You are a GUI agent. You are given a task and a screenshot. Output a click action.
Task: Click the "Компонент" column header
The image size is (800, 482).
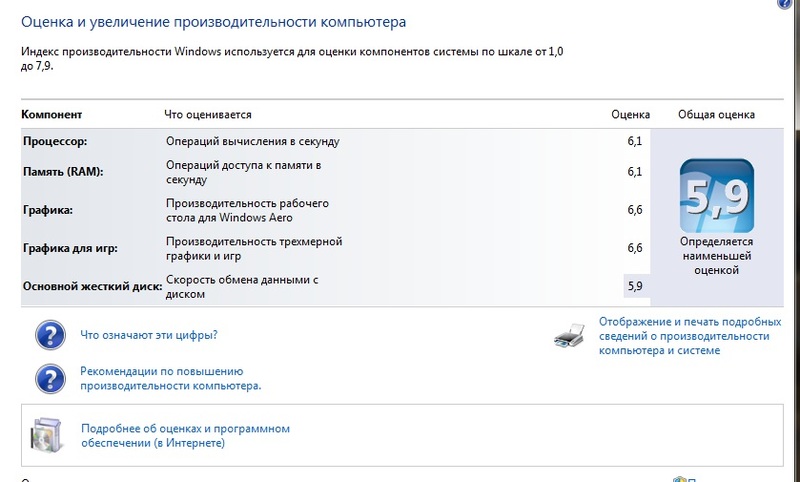click(x=51, y=115)
